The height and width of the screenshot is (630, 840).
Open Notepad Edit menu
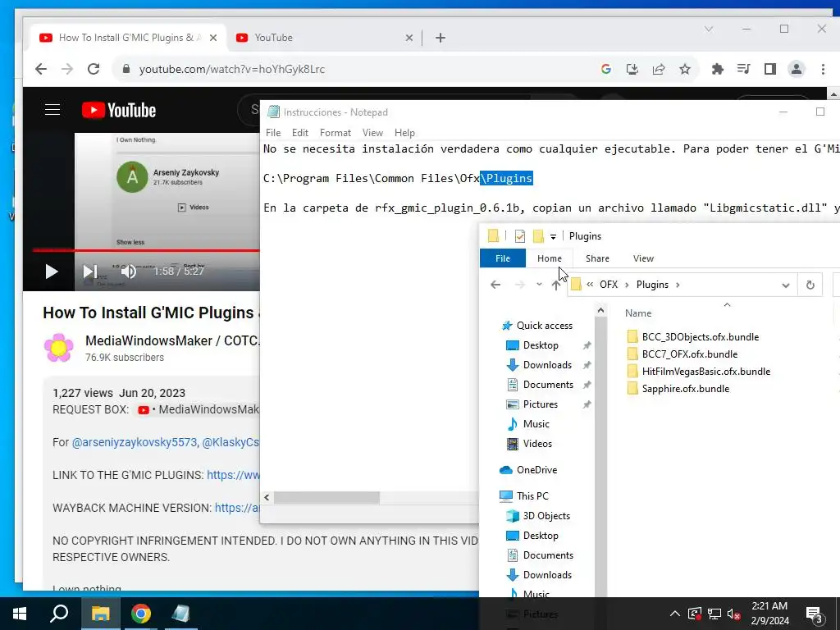[x=300, y=133]
